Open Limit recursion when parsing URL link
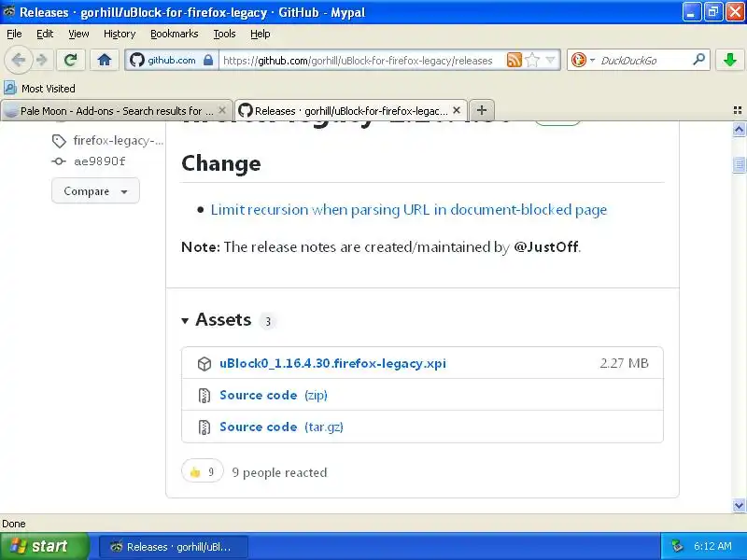This screenshot has height=560, width=747. coord(409,209)
